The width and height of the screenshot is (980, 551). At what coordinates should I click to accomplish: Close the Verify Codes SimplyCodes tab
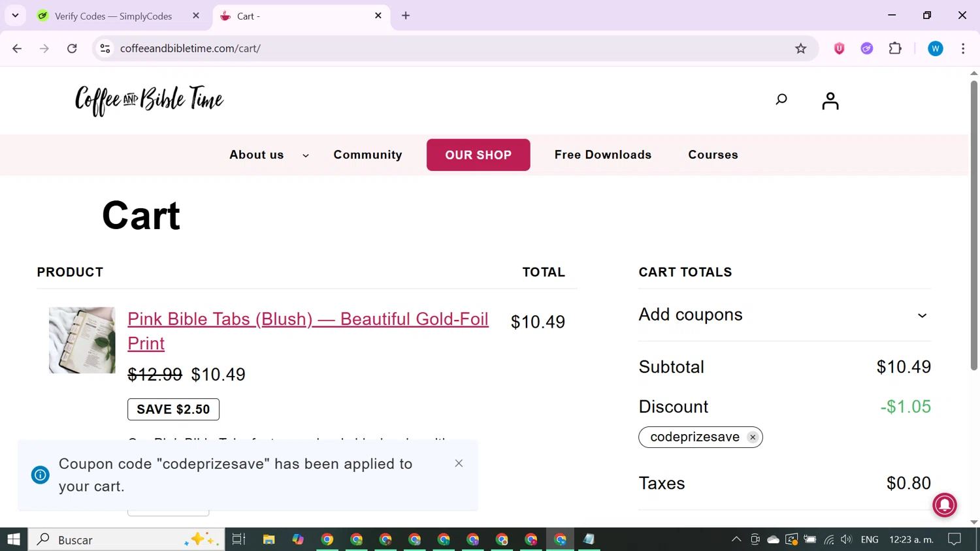[x=196, y=16]
